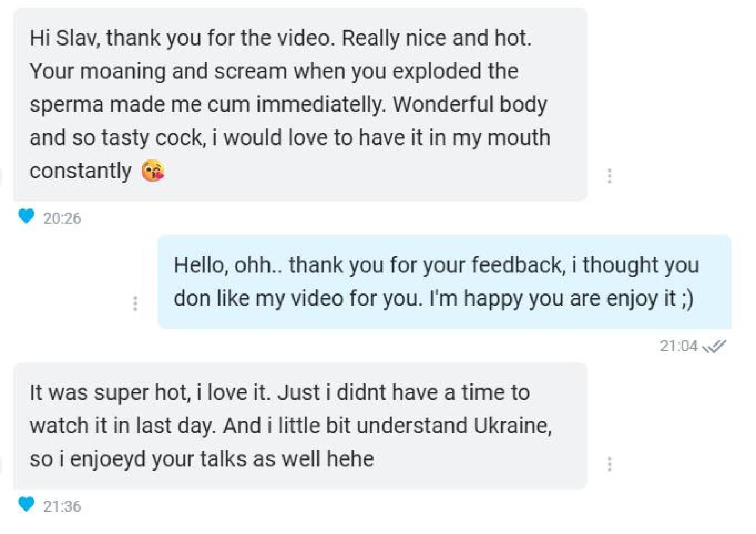The height and width of the screenshot is (534, 756).
Task: Click 'It was super hot' opening text
Action: click(x=108, y=392)
